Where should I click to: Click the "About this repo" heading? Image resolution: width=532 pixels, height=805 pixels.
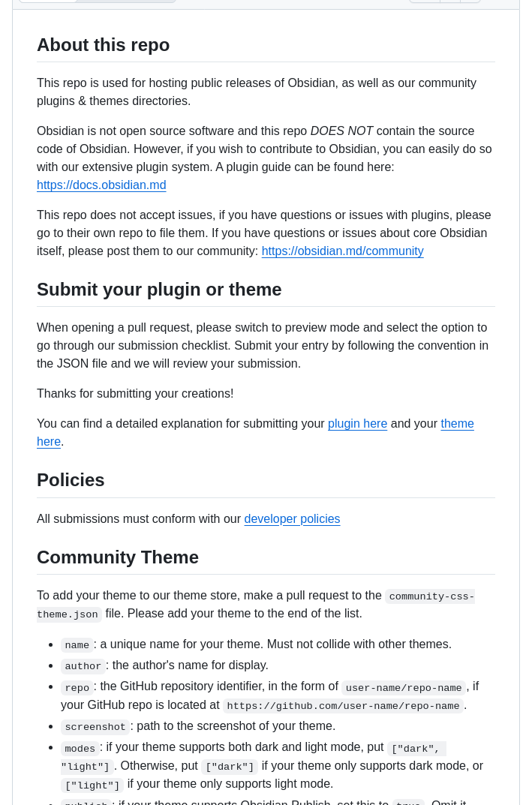(x=103, y=45)
